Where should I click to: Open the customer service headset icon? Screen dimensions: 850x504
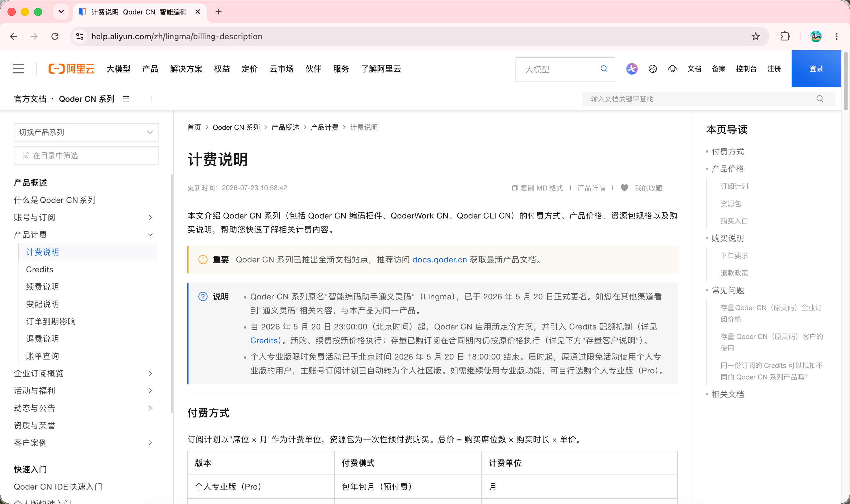[672, 69]
